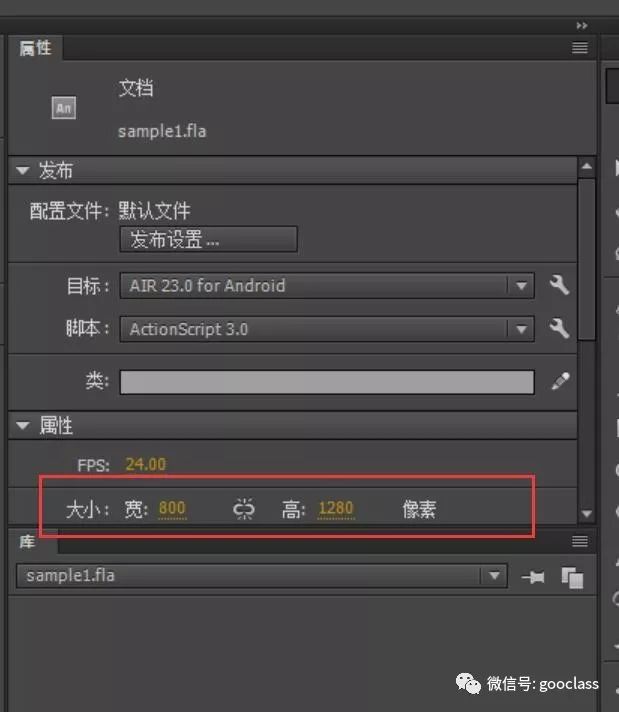This screenshot has height=712, width=619.
Task: Pin the current library with the pin icon
Action: click(x=533, y=577)
